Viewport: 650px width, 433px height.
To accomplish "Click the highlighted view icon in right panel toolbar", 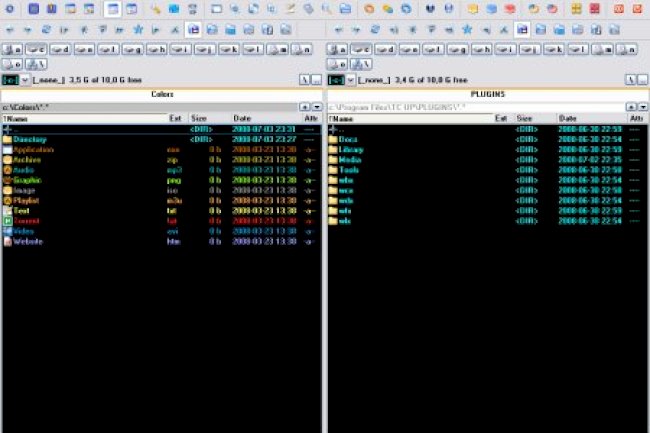I will coord(522,30).
